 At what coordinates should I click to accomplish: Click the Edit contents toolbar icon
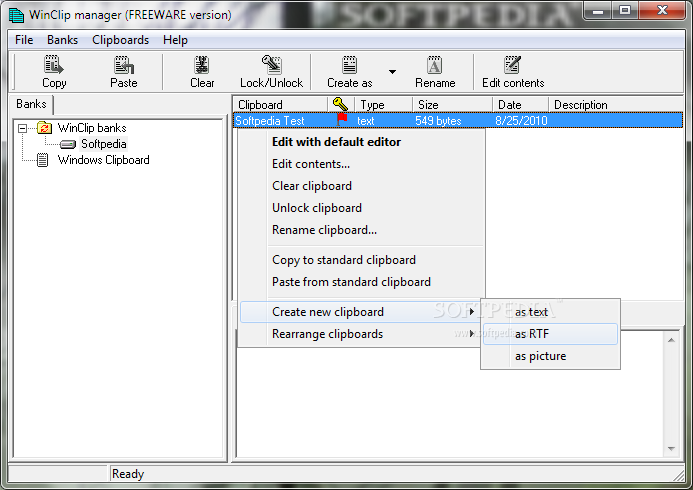coord(513,65)
